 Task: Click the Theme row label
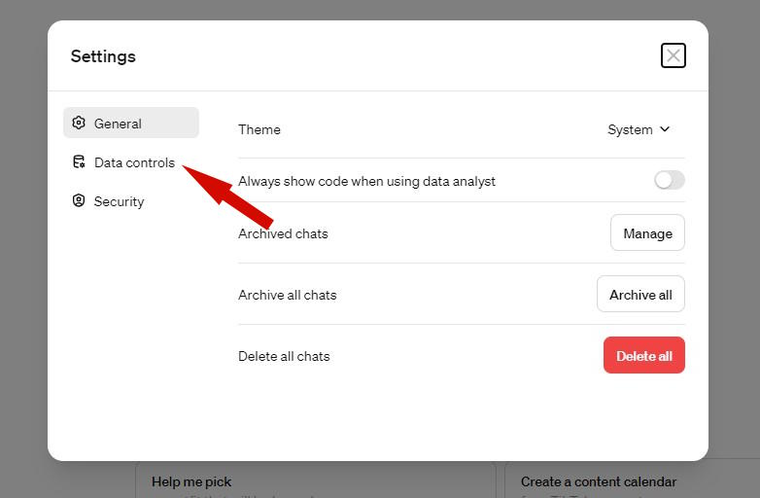[259, 129]
